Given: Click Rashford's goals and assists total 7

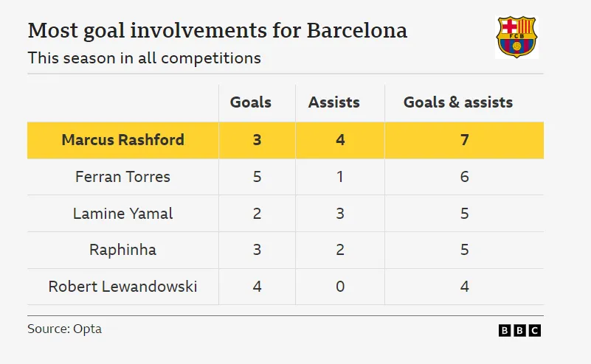Looking at the screenshot, I should (465, 140).
